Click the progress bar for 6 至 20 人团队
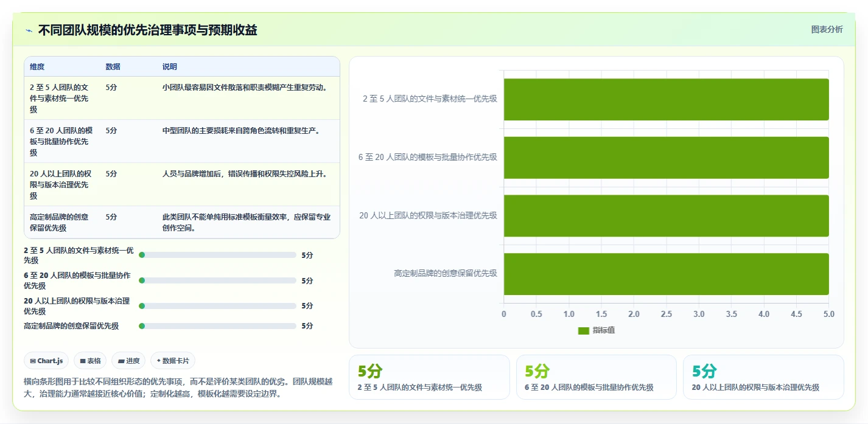The image size is (868, 424). click(x=217, y=280)
